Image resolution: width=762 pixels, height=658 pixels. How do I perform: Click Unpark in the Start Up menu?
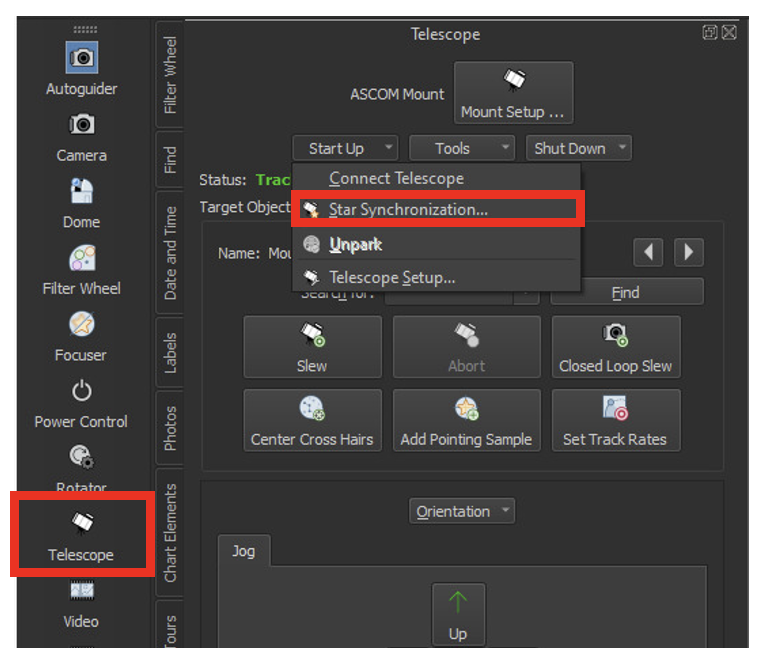tap(355, 245)
